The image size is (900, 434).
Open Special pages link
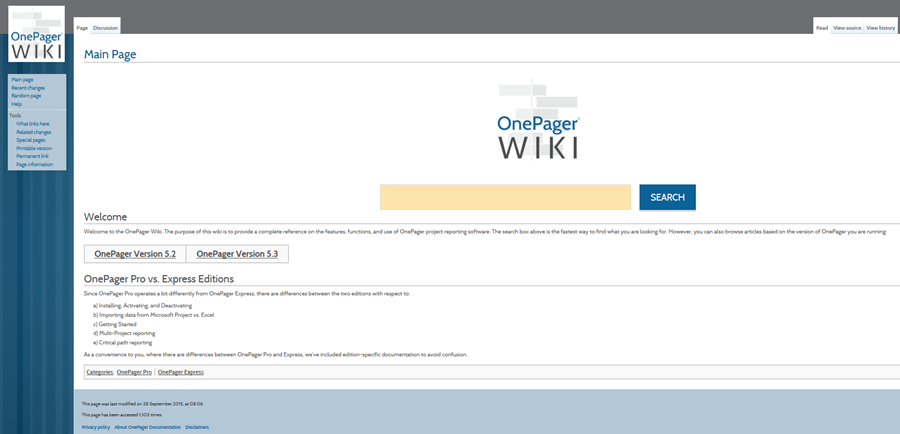coord(30,140)
